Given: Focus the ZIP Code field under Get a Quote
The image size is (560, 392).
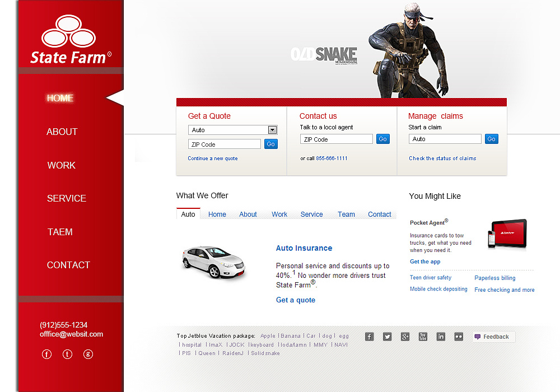Looking at the screenshot, I should pyautogui.click(x=225, y=144).
